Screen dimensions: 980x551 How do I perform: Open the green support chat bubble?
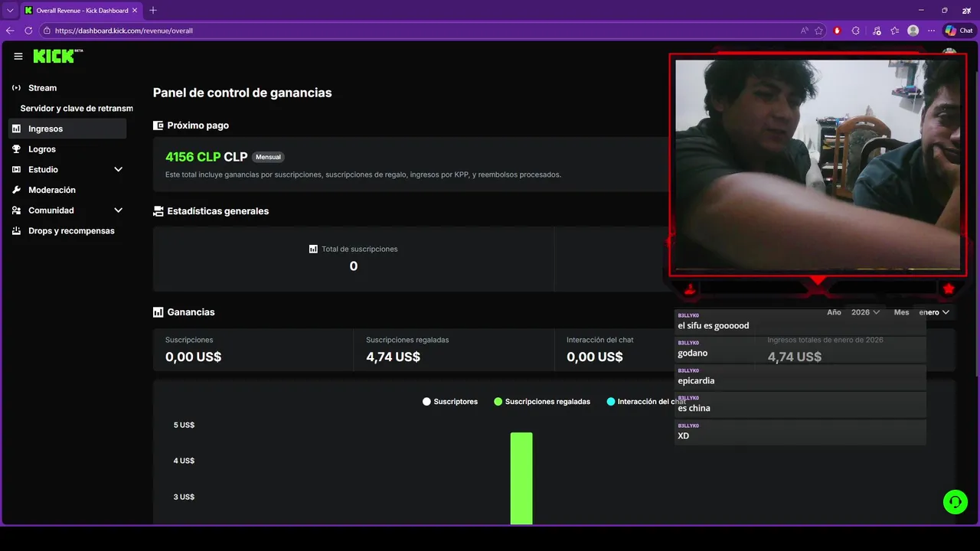point(955,502)
